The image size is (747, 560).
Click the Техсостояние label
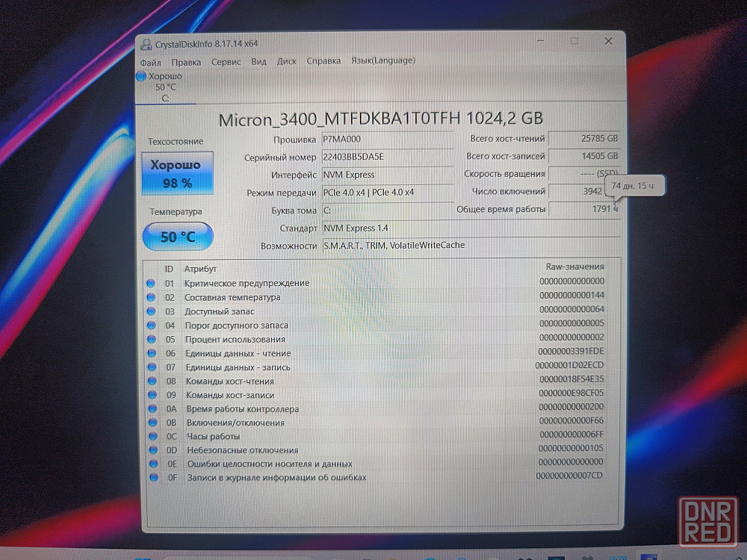coord(176,141)
